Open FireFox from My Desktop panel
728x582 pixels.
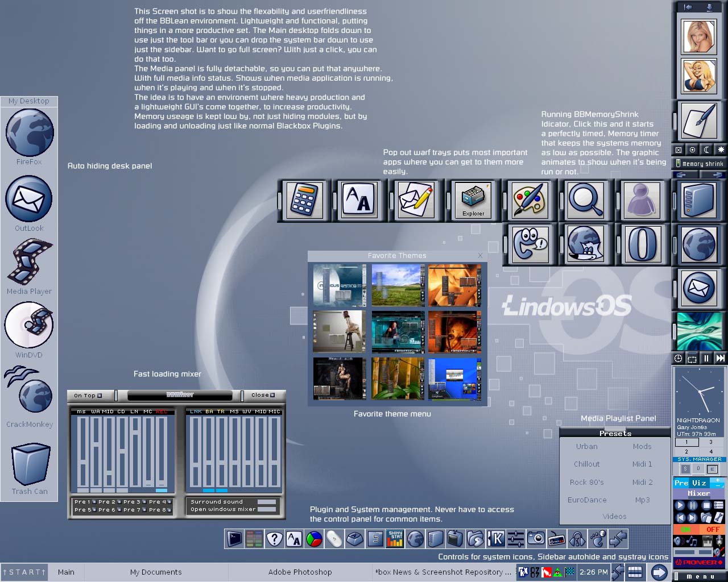point(30,133)
